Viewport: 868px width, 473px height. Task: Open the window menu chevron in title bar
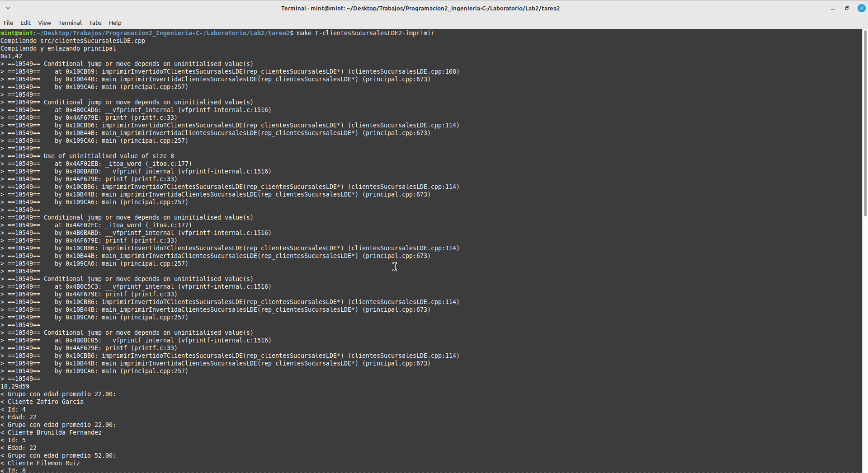[8, 8]
